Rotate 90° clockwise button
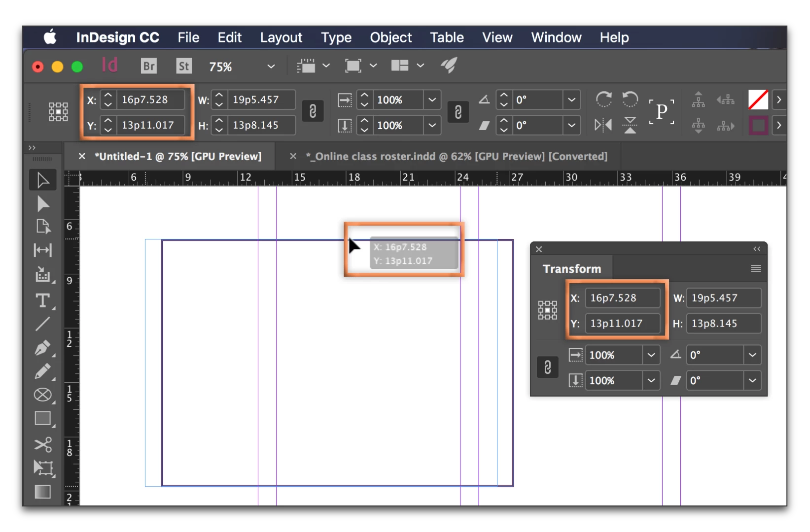The image size is (810, 532). click(x=603, y=100)
